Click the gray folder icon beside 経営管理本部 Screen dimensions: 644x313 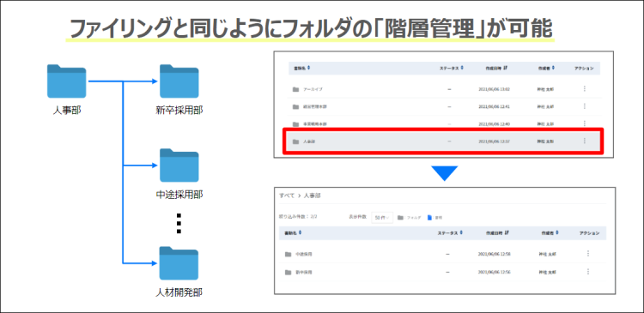coord(295,106)
